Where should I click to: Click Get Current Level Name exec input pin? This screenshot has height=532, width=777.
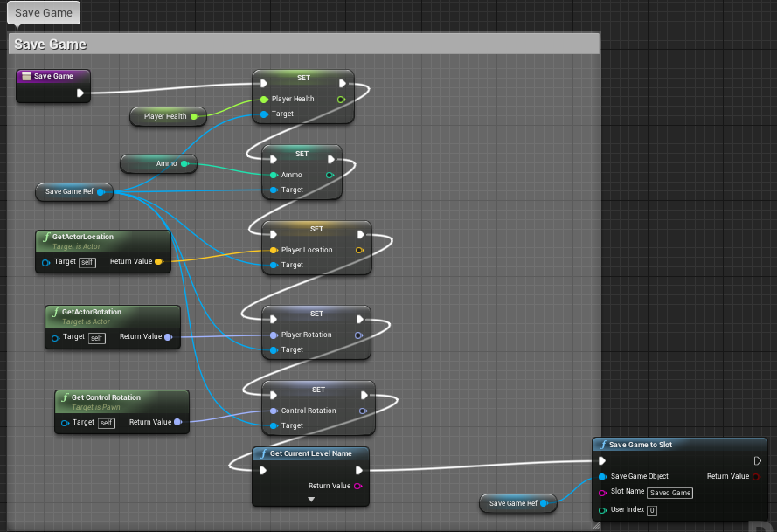coord(264,471)
